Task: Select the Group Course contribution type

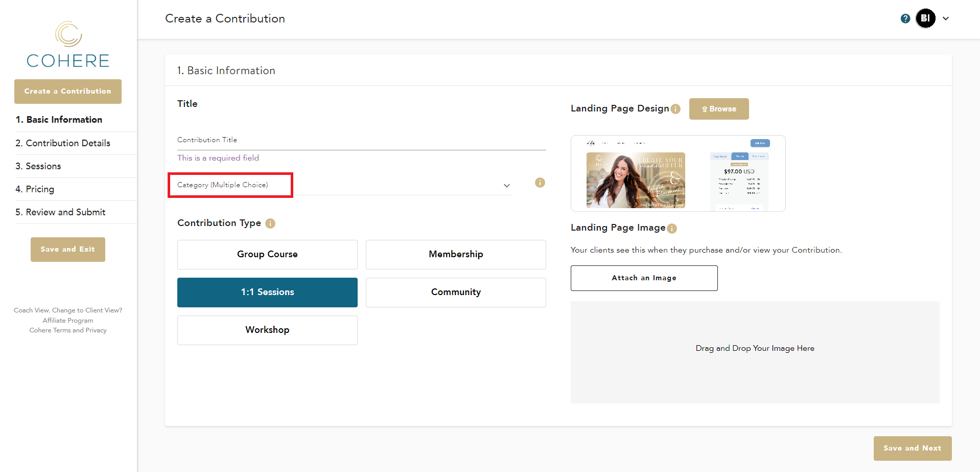Action: tap(267, 254)
